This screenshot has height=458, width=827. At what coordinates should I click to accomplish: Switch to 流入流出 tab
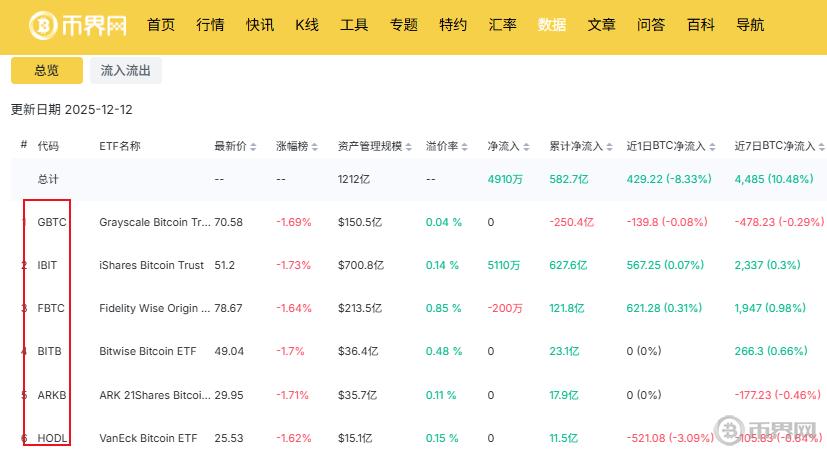click(x=126, y=70)
